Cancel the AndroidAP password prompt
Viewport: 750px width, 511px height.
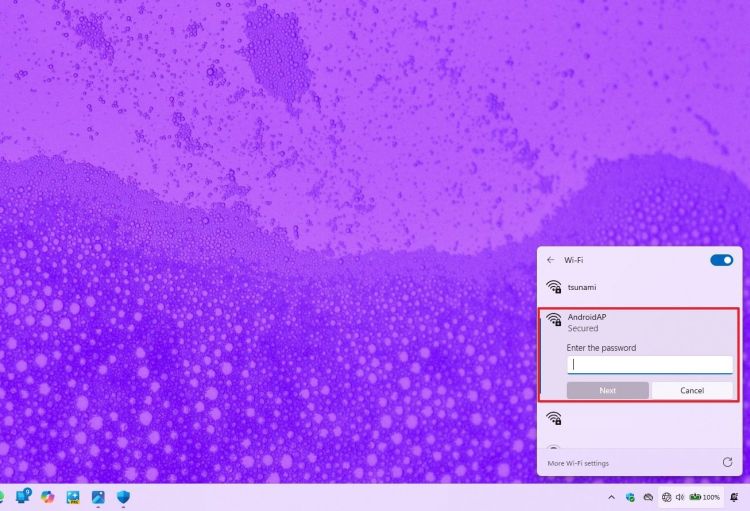click(x=692, y=390)
